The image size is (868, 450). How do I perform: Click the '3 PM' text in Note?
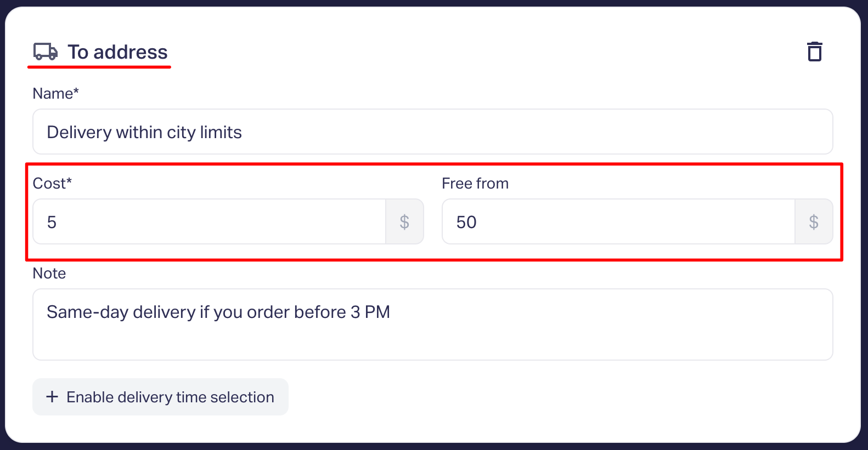point(370,312)
